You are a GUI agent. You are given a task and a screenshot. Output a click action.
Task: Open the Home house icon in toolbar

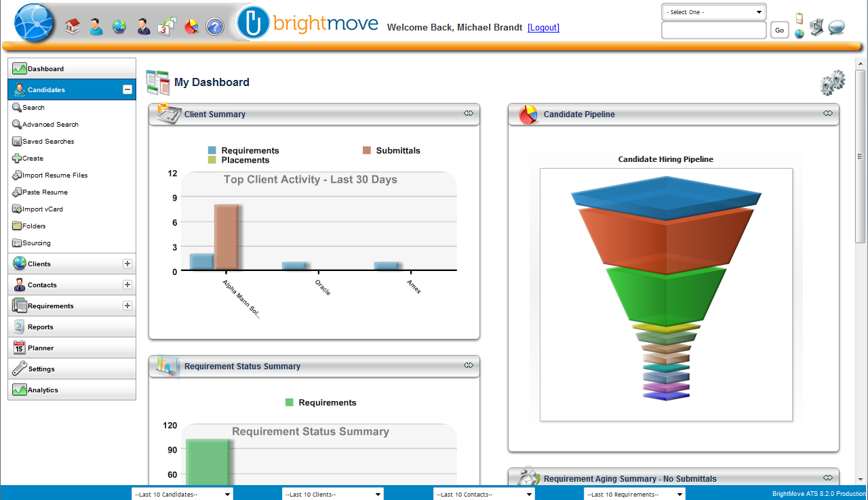pyautogui.click(x=73, y=26)
